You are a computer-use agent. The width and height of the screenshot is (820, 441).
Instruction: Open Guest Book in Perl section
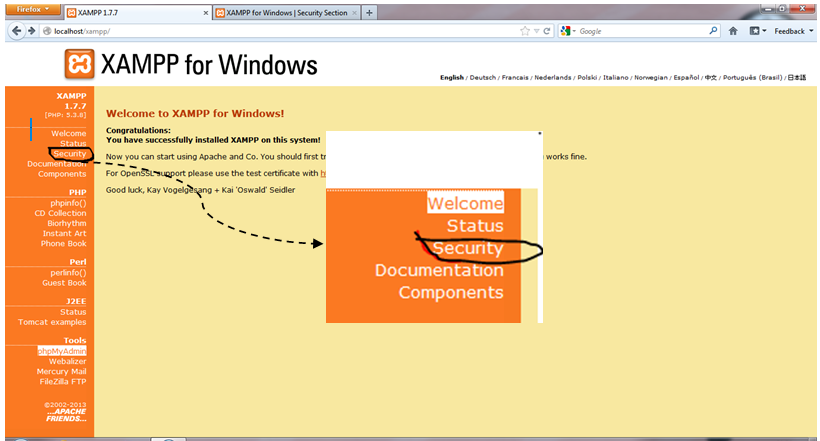(64, 283)
